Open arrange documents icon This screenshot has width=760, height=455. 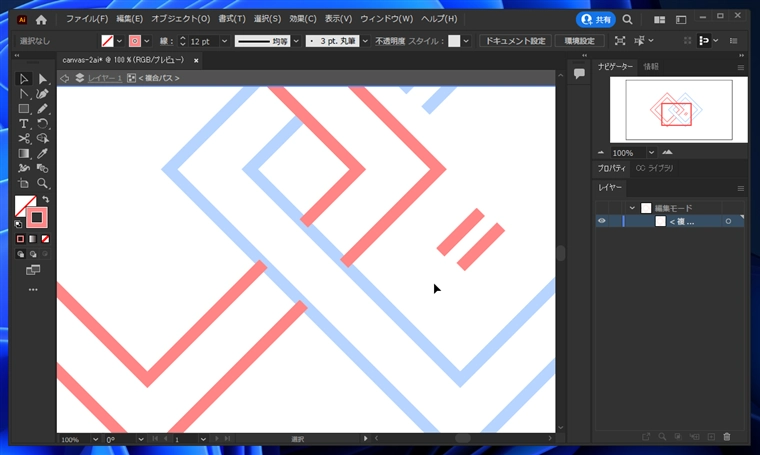point(659,19)
